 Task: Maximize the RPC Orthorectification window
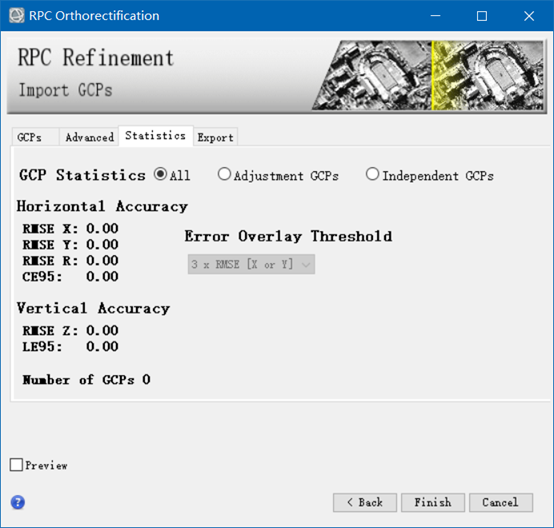pyautogui.click(x=482, y=16)
